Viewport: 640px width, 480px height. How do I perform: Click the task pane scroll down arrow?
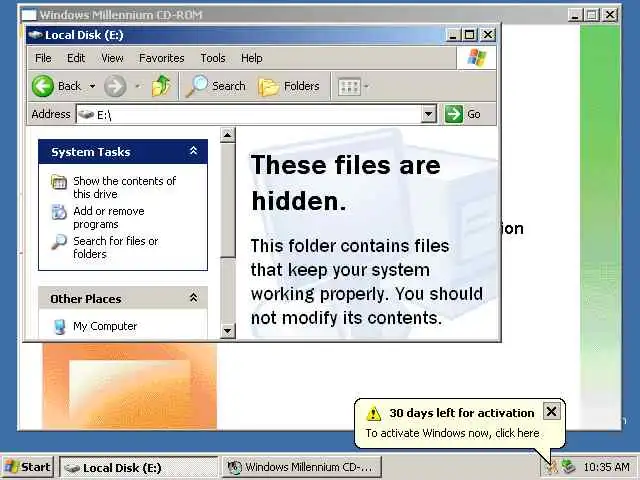228,330
